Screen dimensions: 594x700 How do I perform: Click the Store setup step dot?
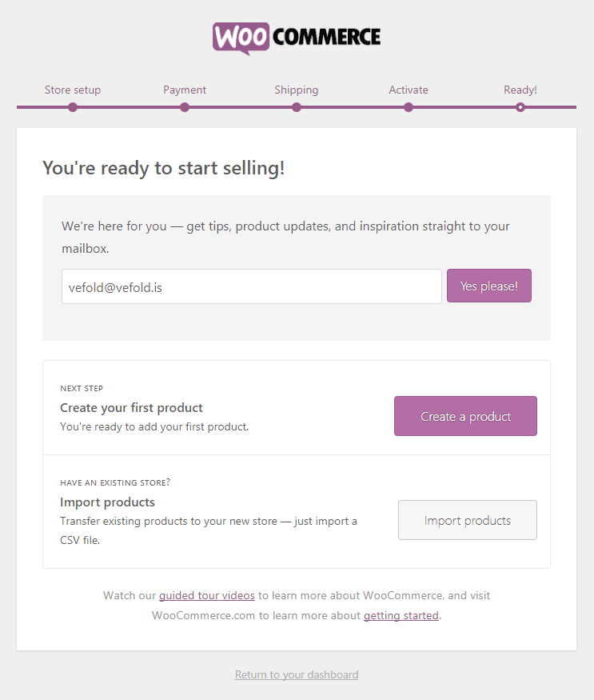[x=73, y=107]
